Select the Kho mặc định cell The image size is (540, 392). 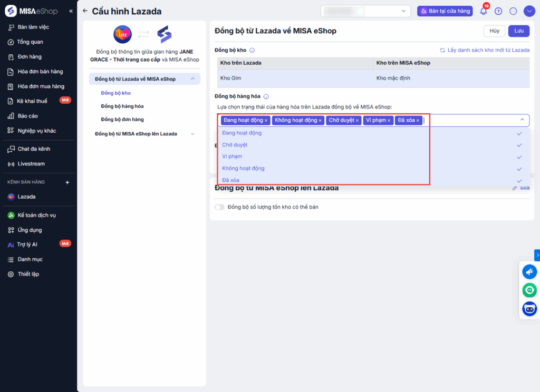[x=451, y=78]
